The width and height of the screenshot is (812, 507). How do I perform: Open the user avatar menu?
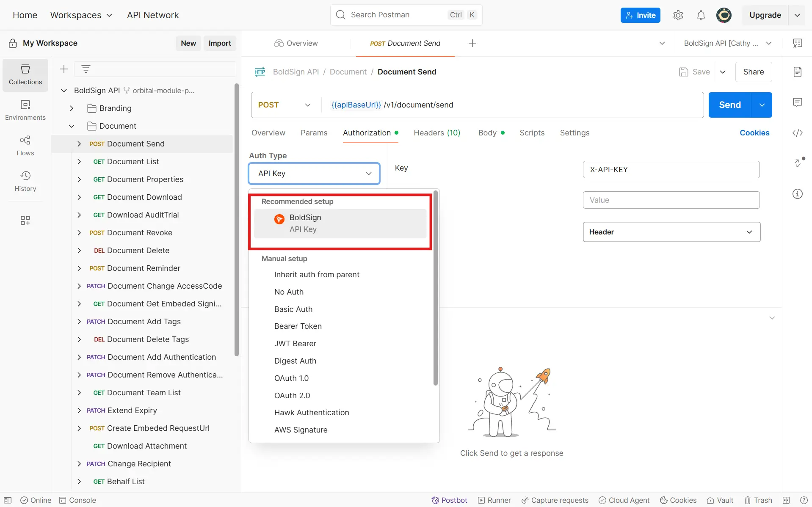pyautogui.click(x=724, y=15)
